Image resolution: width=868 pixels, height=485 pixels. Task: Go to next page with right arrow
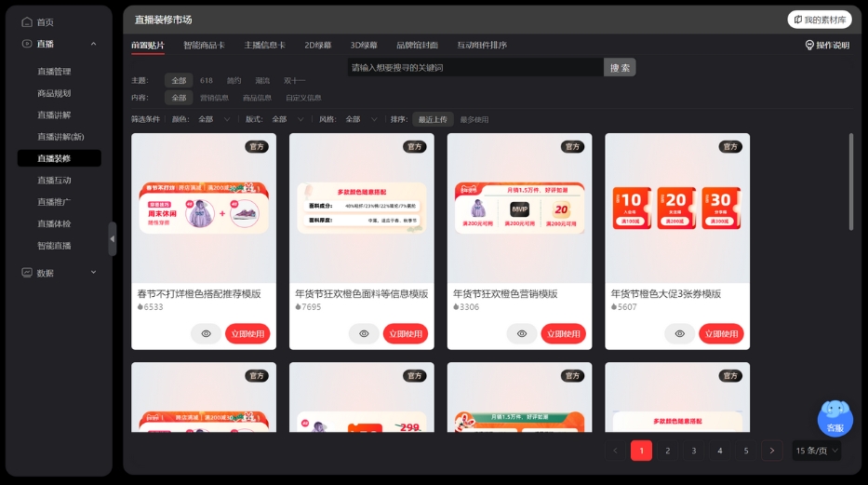771,451
